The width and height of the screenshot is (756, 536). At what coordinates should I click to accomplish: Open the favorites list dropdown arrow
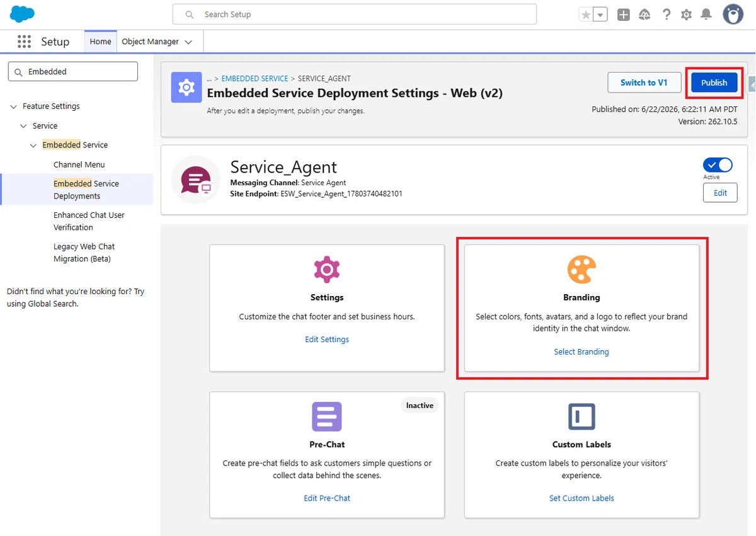click(600, 14)
